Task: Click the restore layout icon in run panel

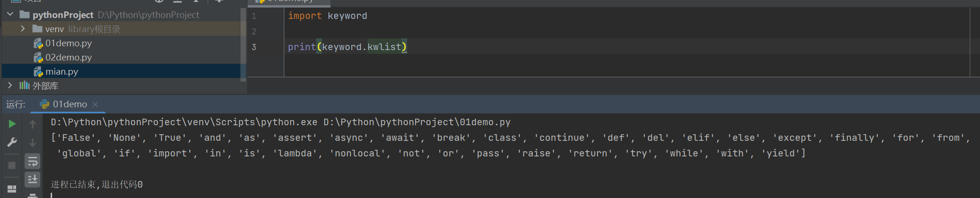Action: [x=12, y=189]
